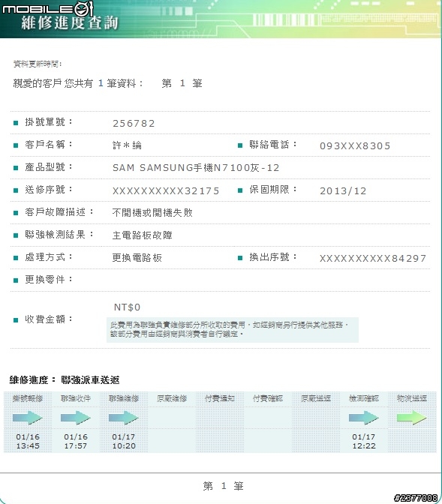The width and height of the screenshot is (442, 504).
Task: Click the 01/17 12:22 timestamp marker
Action: click(x=364, y=441)
